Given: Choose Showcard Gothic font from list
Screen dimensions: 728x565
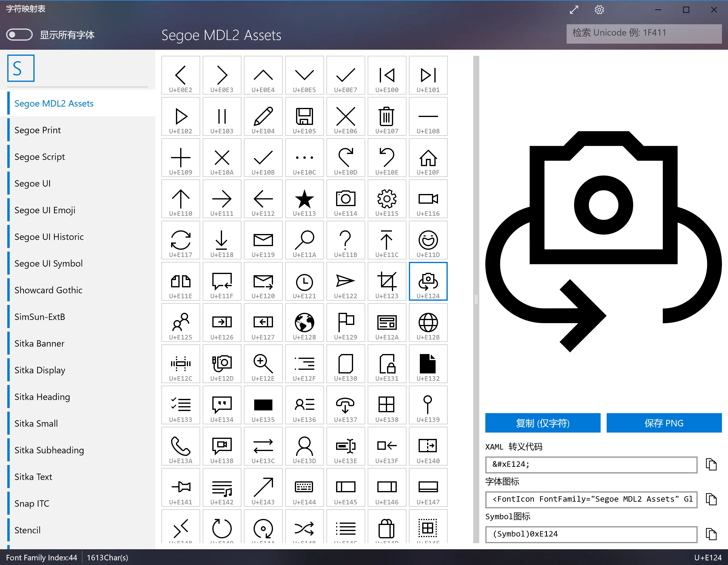Looking at the screenshot, I should [x=48, y=290].
